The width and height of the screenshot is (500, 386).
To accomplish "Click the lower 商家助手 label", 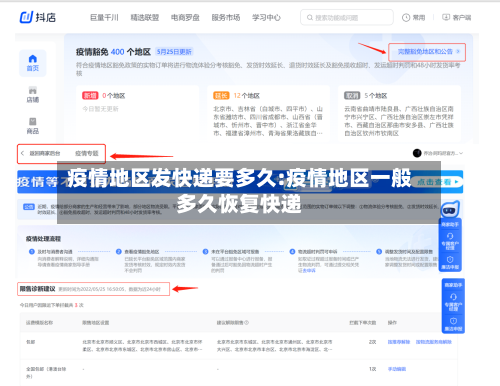I will [453, 285].
